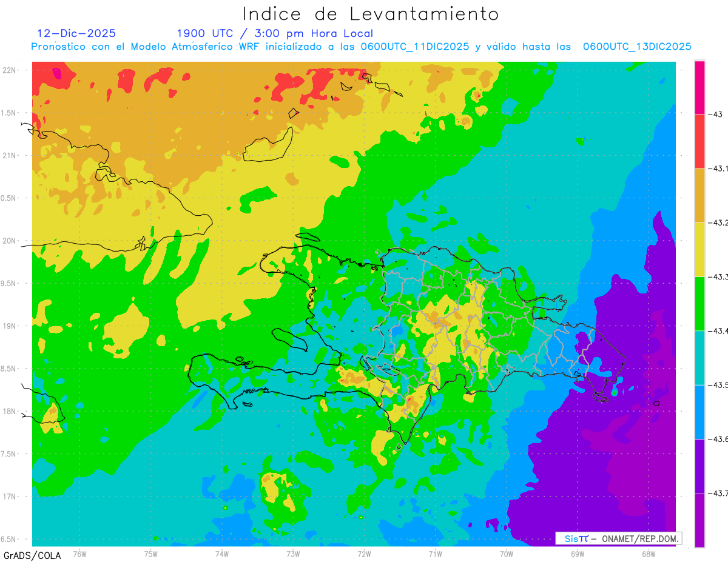Click the longitude label '68W'
This screenshot has height=562, width=728.
pyautogui.click(x=648, y=554)
